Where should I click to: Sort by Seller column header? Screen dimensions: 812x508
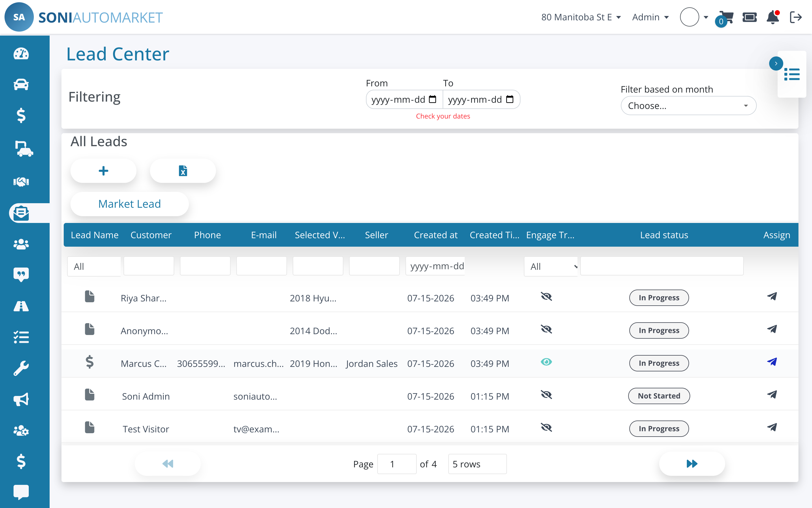[376, 235]
